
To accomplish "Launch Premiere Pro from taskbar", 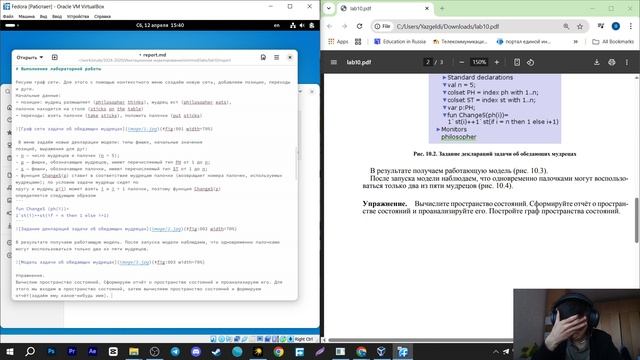I will pos(72,351).
